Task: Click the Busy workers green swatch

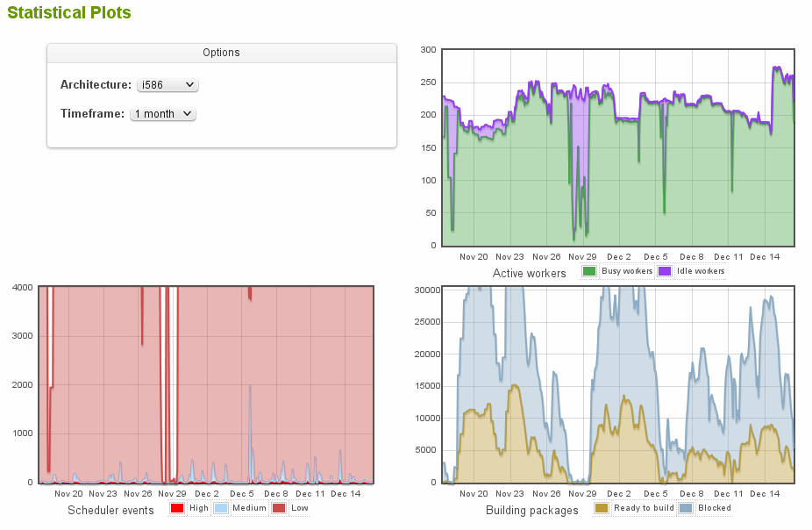Action: pyautogui.click(x=588, y=271)
